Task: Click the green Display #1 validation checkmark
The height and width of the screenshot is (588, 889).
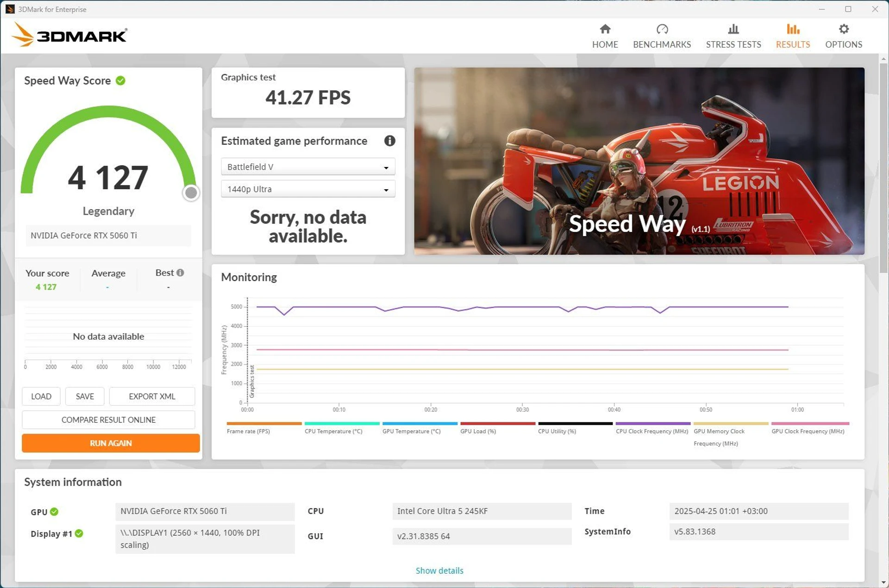Action: click(79, 533)
